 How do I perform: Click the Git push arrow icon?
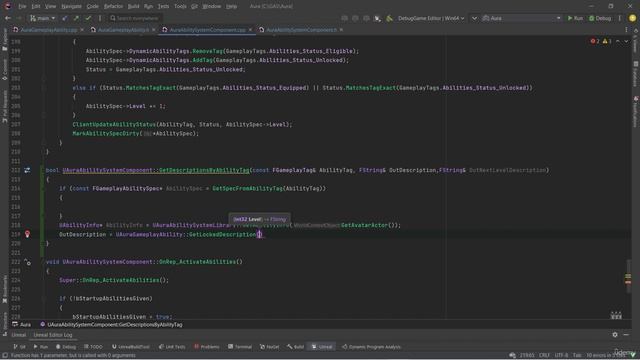pos(76,18)
